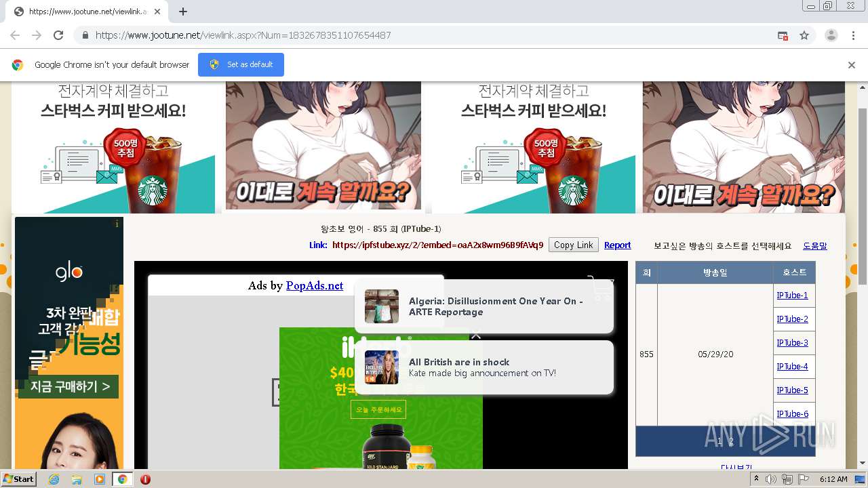Open the ad info icon on glo banner
This screenshot has height=488, width=868.
[x=117, y=224]
